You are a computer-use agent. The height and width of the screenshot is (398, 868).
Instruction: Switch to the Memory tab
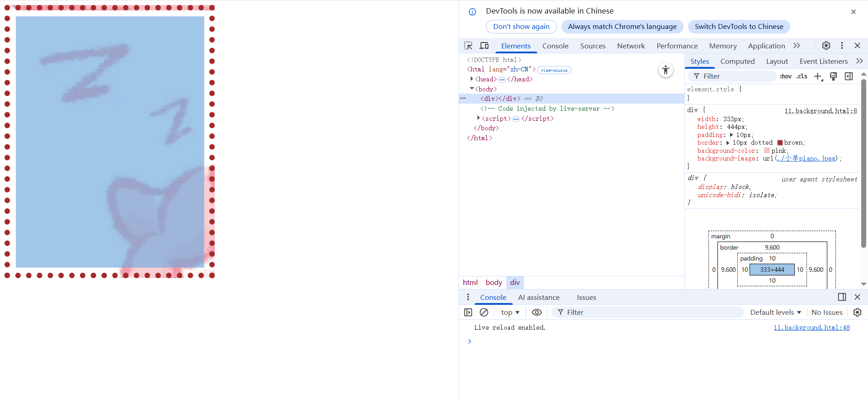pyautogui.click(x=722, y=46)
